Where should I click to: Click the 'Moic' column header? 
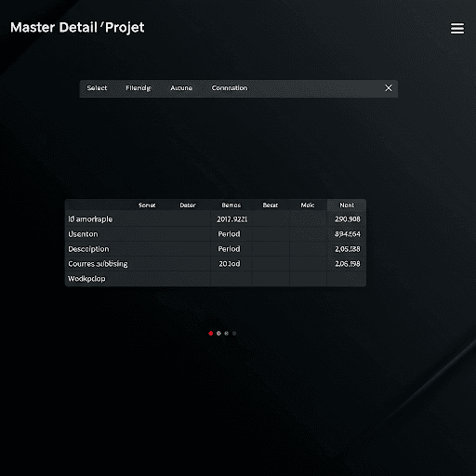pyautogui.click(x=308, y=205)
